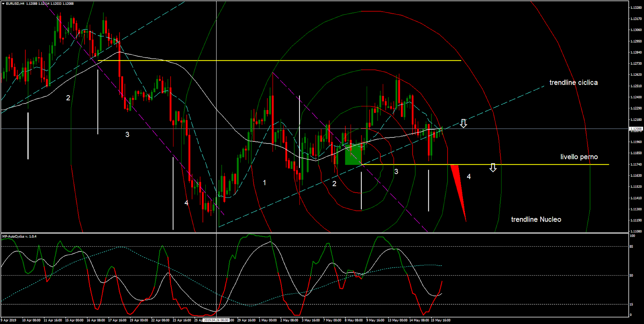Click the '23 Apr 16:00' time axis label
The height and width of the screenshot is (324, 644).
(x=182, y=320)
